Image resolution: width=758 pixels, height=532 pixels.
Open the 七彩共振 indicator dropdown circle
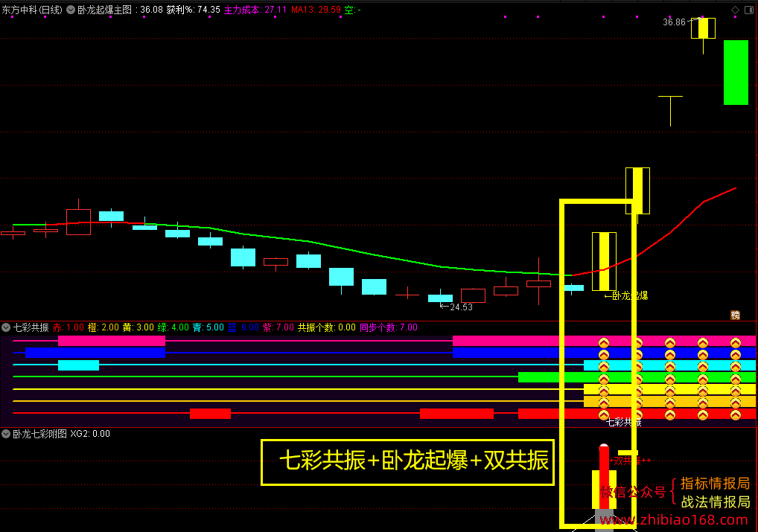(6, 327)
